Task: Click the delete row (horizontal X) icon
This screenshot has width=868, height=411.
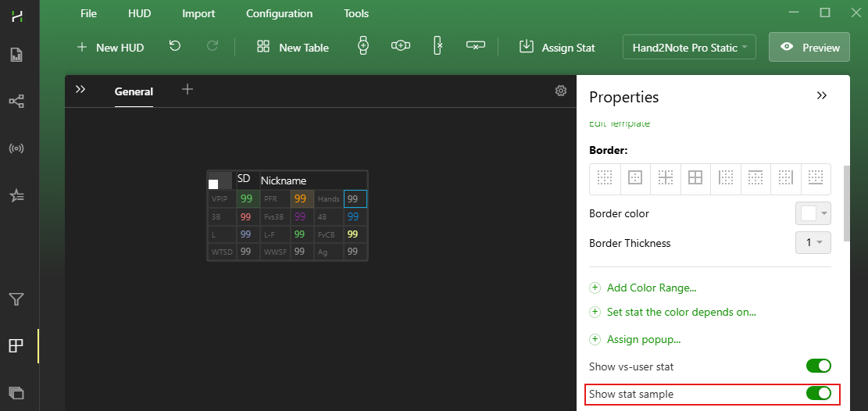Action: click(476, 45)
